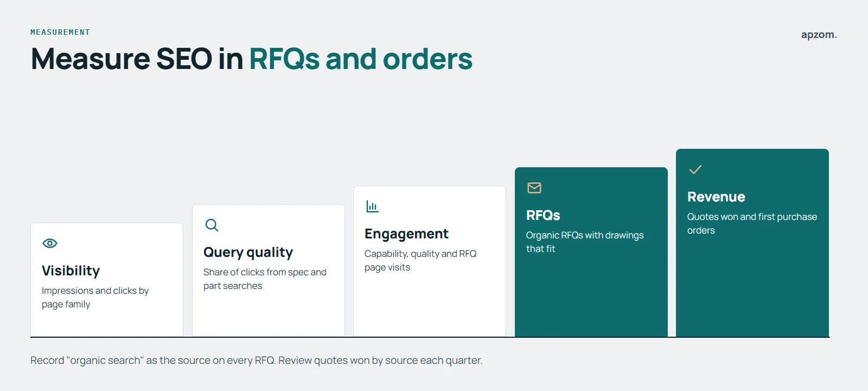
Task: Click the "Measure SEO in RFQs and orders" title
Action: point(252,59)
